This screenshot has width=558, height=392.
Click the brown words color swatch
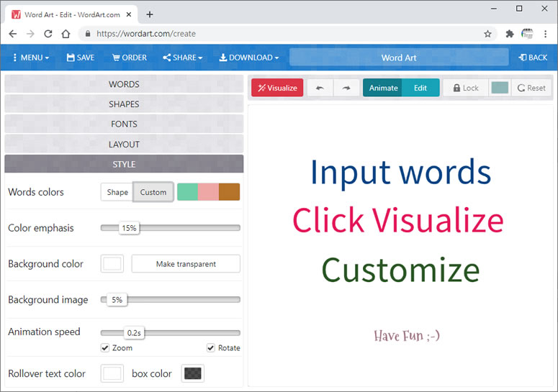pos(229,192)
